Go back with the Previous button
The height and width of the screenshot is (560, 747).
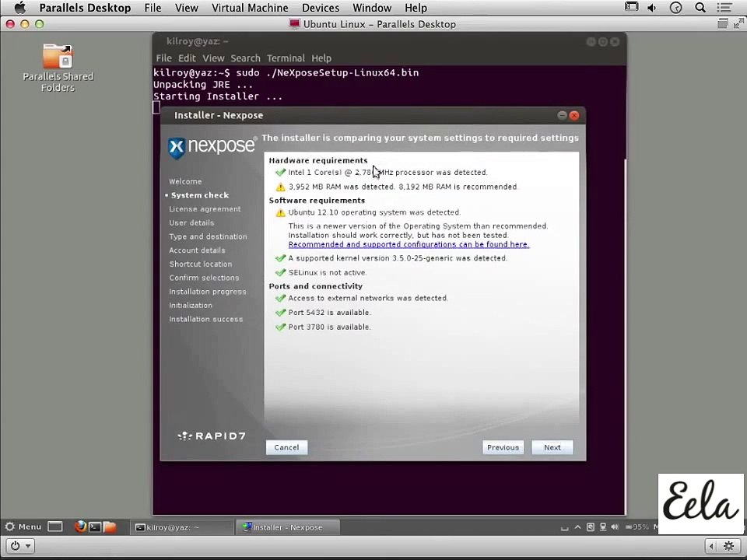(x=503, y=447)
